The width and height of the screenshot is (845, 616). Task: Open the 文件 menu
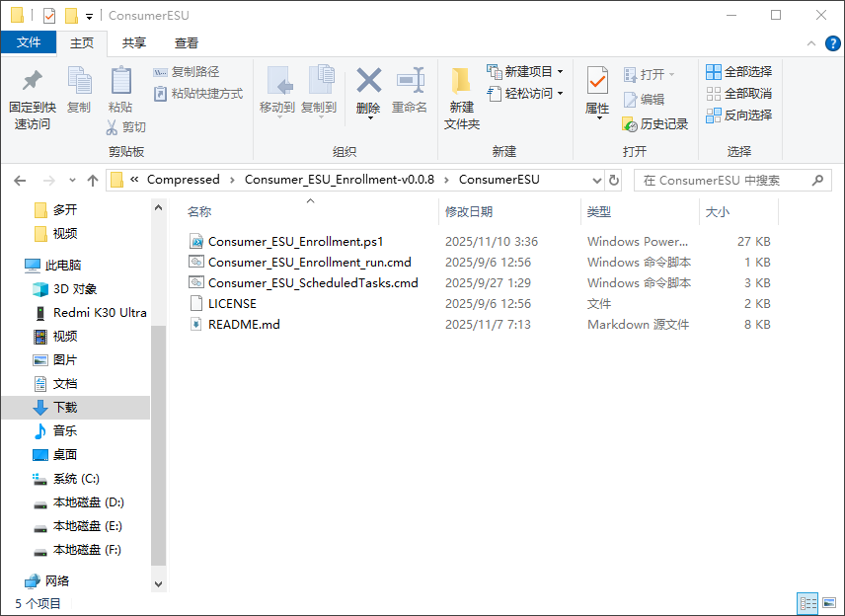(30, 42)
